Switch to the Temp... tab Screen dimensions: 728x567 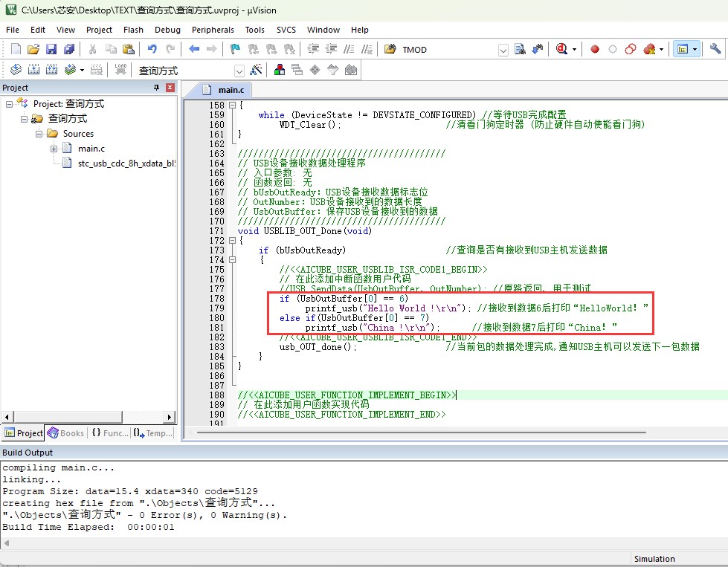coord(153,433)
